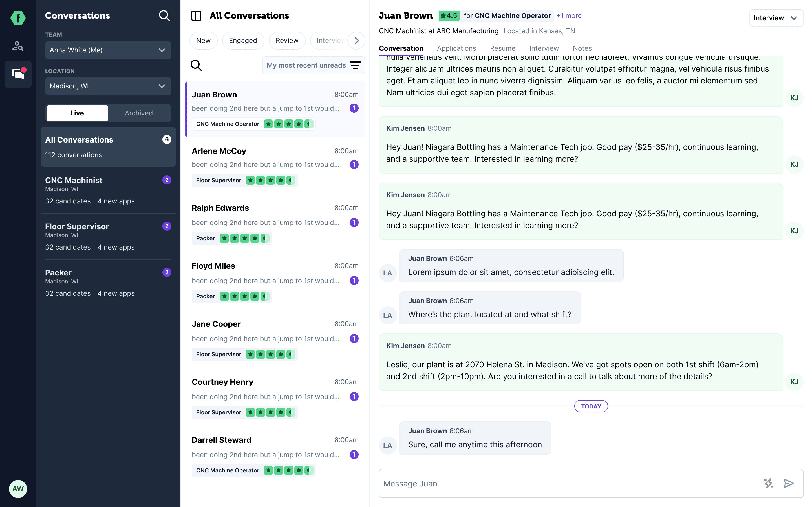Click the AW user avatar
The height and width of the screenshot is (507, 812).
click(x=18, y=489)
